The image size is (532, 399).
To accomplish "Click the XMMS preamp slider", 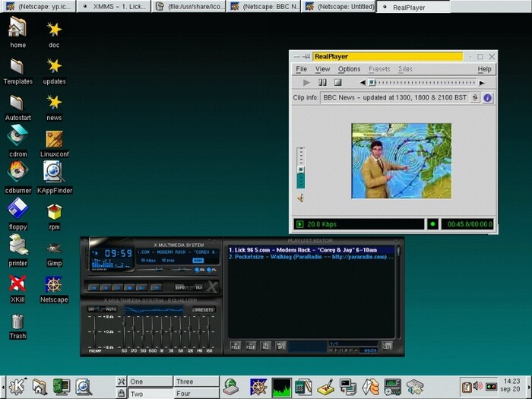I will tap(94, 331).
